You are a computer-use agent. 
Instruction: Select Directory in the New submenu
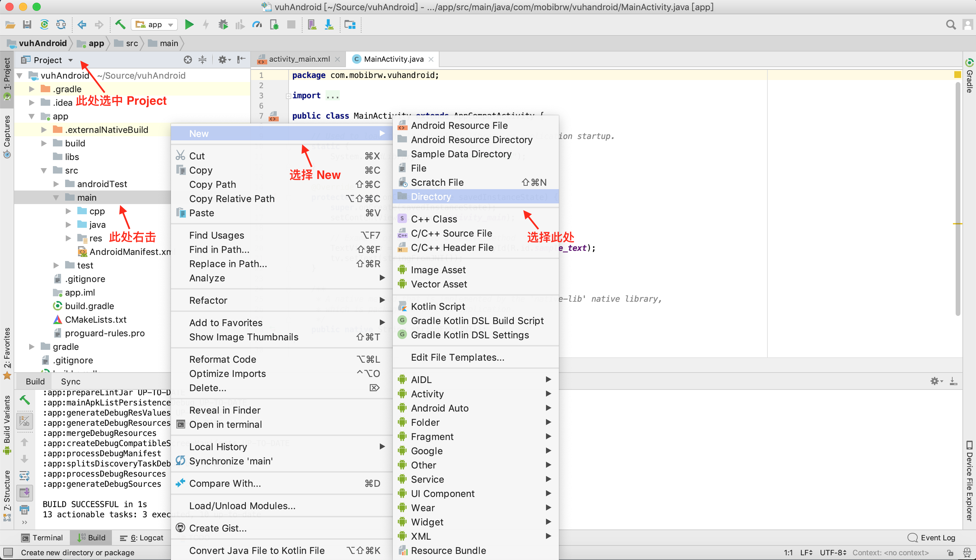click(x=475, y=197)
